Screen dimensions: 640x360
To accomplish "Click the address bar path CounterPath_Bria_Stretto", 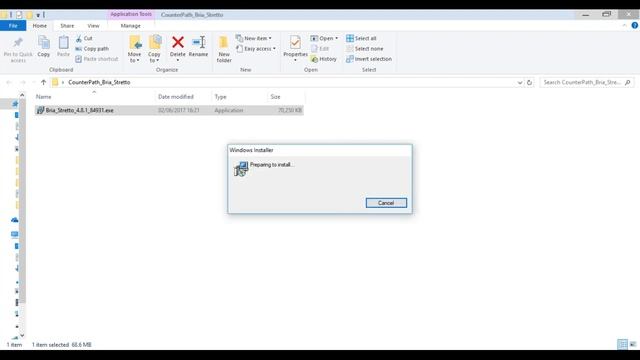I will [99, 82].
